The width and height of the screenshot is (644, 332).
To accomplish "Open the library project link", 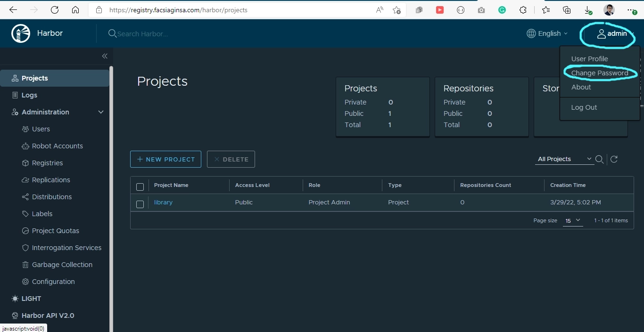I will click(x=163, y=202).
